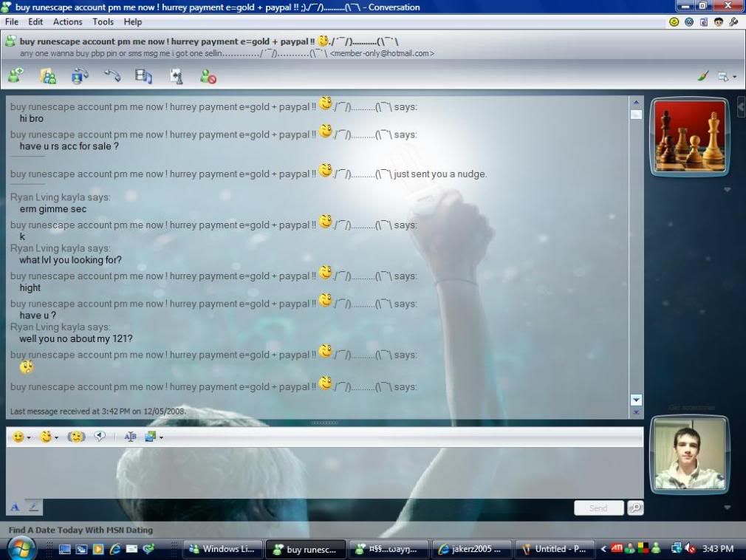Start a video call with the contact
746x560 pixels.
pos(80,76)
